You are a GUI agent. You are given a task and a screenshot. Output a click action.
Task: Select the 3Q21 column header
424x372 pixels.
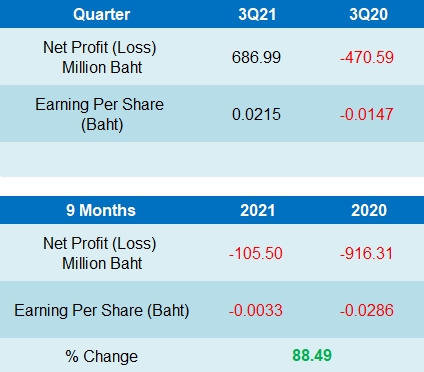coord(257,15)
